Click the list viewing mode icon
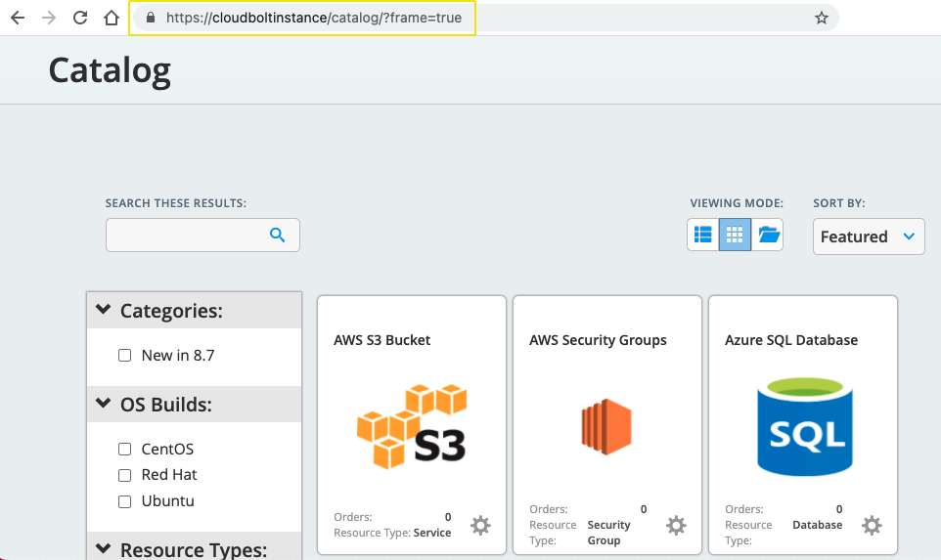The width and height of the screenshot is (941, 560). [702, 235]
